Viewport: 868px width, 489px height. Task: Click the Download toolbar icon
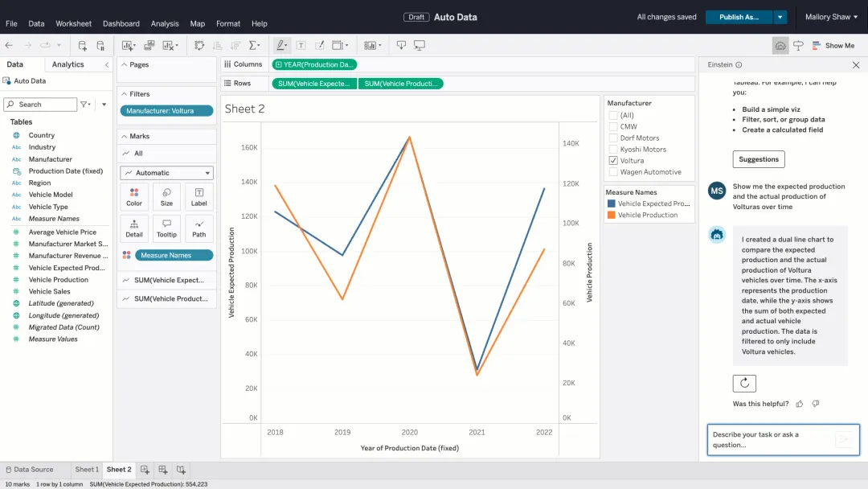(x=401, y=45)
